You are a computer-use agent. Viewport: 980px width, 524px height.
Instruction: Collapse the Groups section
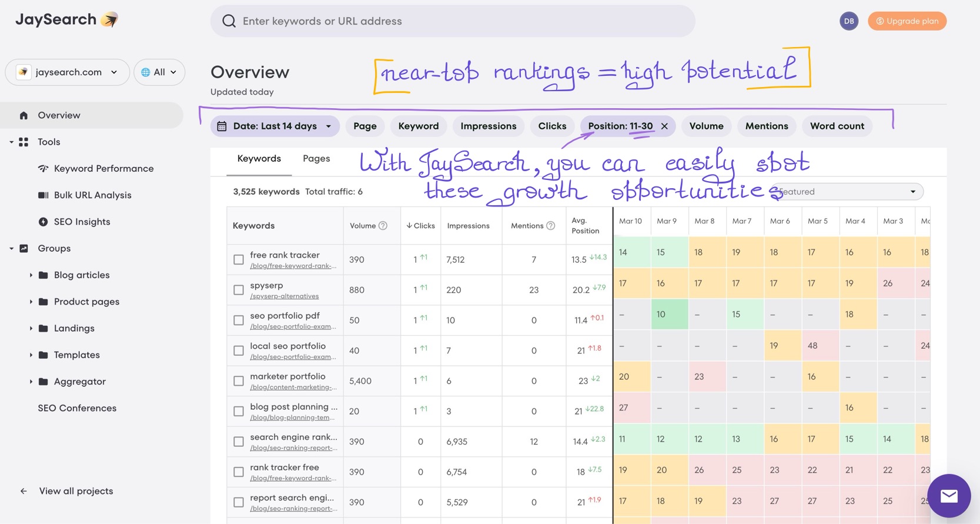(x=11, y=248)
